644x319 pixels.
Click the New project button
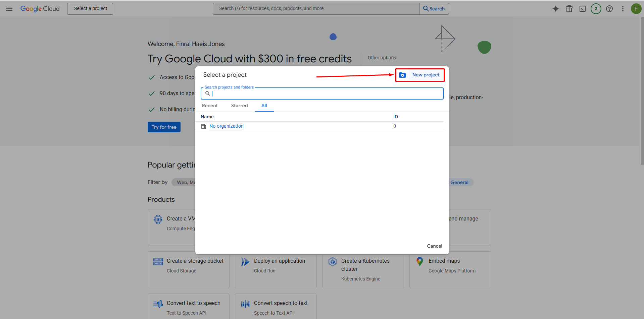[x=419, y=75]
